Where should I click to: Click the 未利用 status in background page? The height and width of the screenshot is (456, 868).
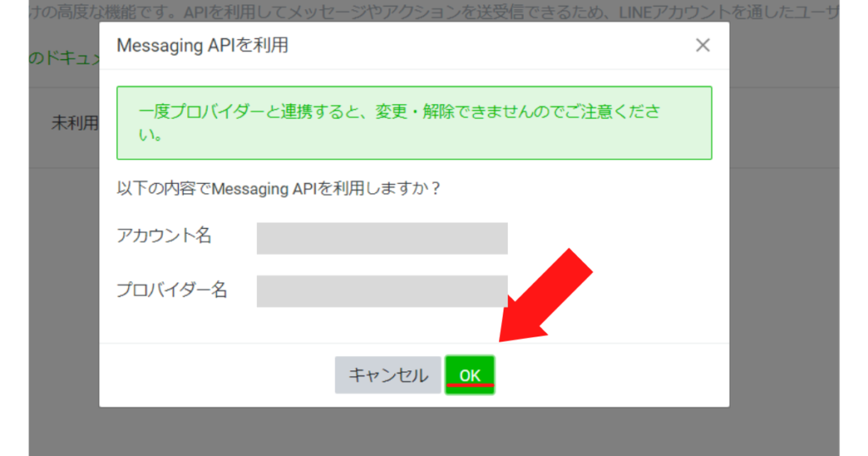pos(75,123)
